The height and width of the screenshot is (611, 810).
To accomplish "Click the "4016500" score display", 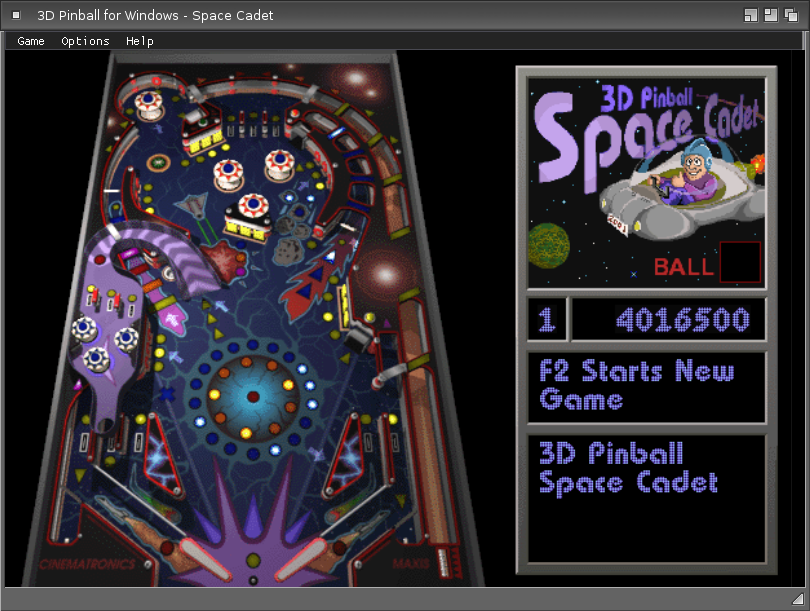I will tap(682, 320).
